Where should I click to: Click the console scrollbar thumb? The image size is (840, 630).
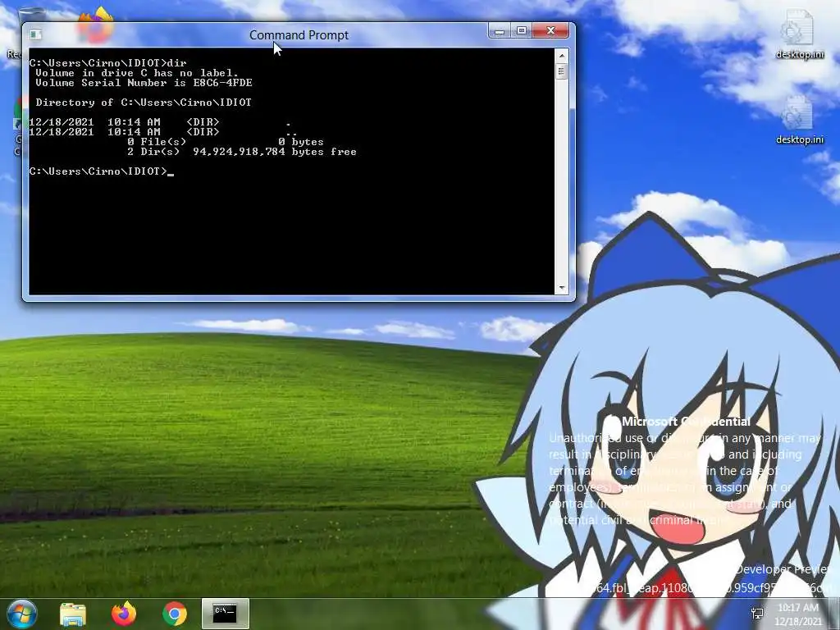point(561,72)
